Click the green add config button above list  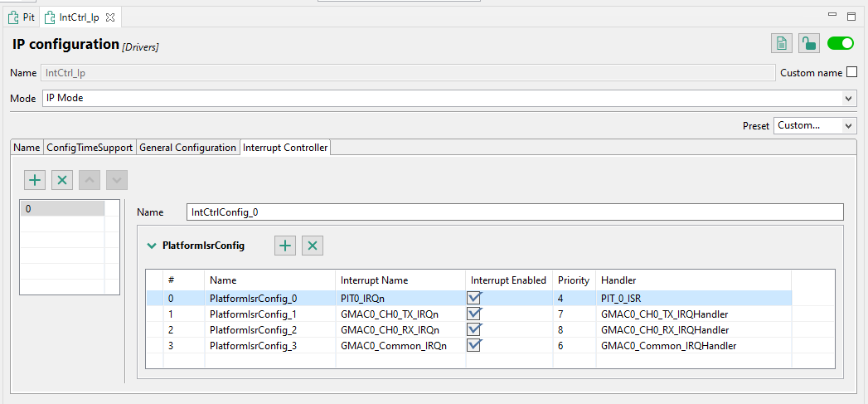(x=35, y=180)
